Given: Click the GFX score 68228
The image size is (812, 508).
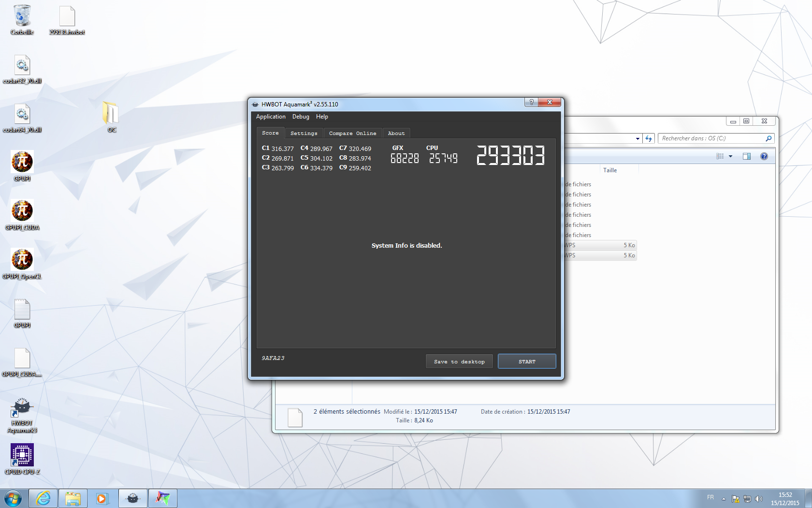Looking at the screenshot, I should click(x=405, y=158).
